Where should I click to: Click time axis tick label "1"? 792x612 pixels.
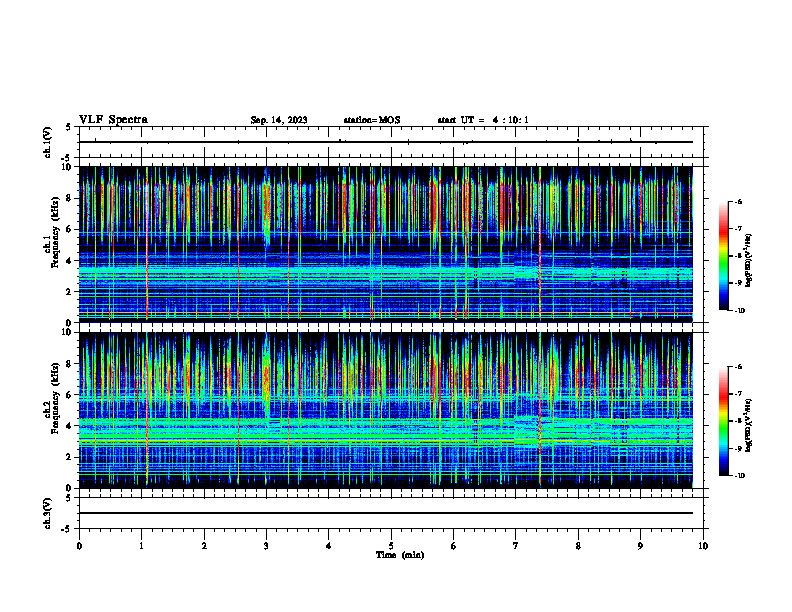pos(141,546)
